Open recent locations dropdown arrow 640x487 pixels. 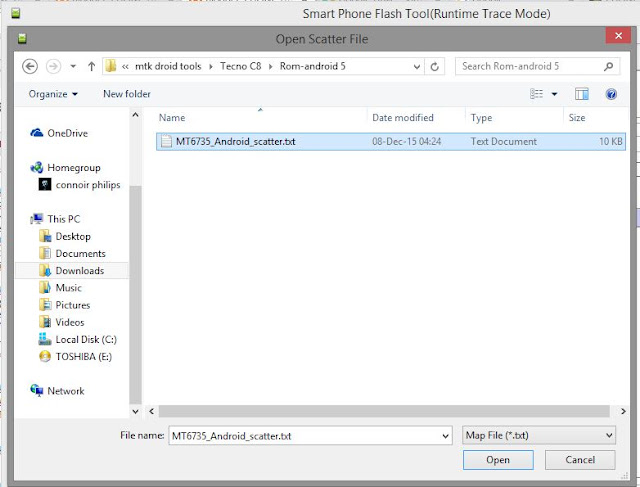(x=73, y=66)
